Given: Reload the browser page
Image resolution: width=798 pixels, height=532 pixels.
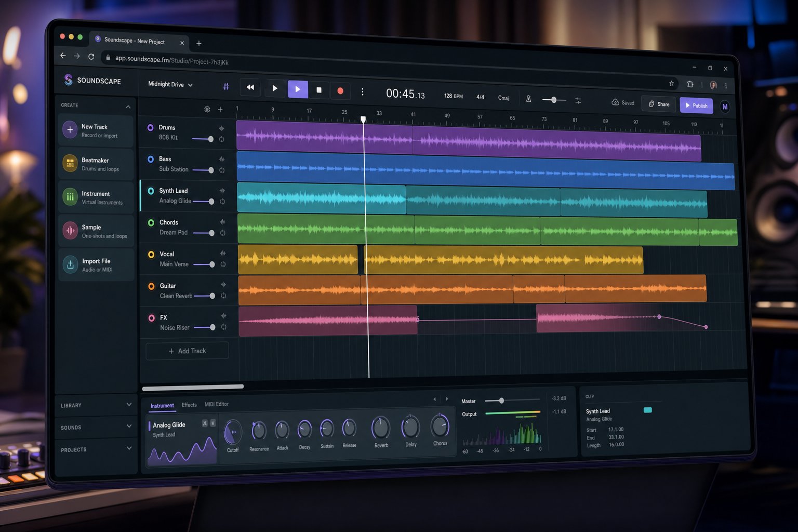Looking at the screenshot, I should pos(91,57).
